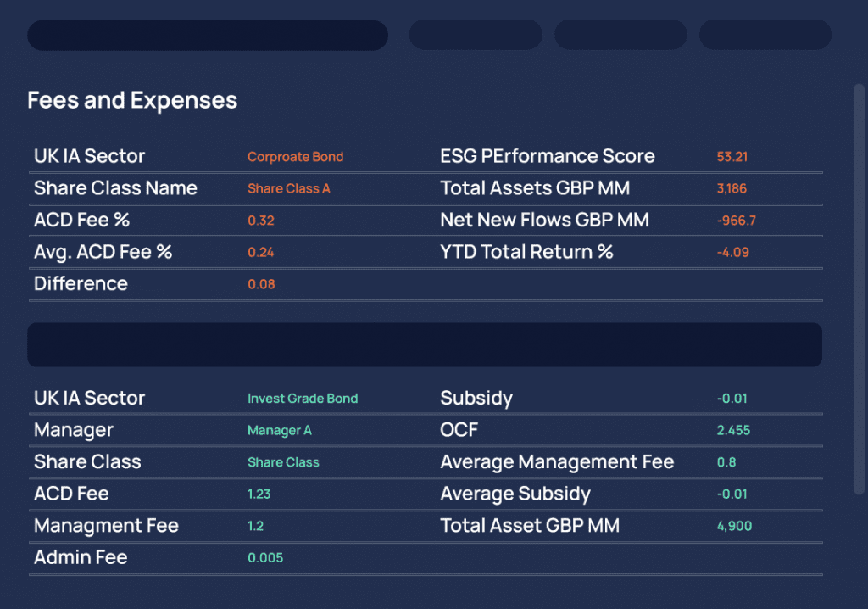Click the YTD Total Return % value -4.09
The height and width of the screenshot is (609, 868).
pyautogui.click(x=732, y=252)
